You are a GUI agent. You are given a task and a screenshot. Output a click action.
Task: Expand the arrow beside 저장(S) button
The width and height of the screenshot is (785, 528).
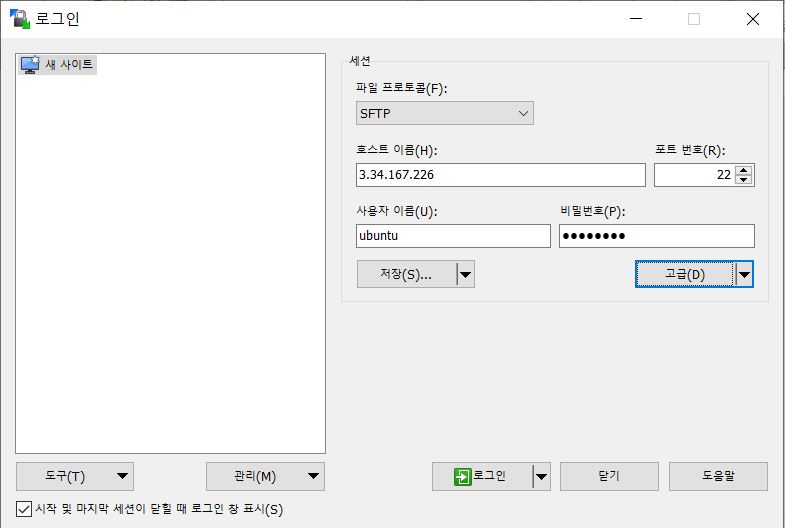466,274
